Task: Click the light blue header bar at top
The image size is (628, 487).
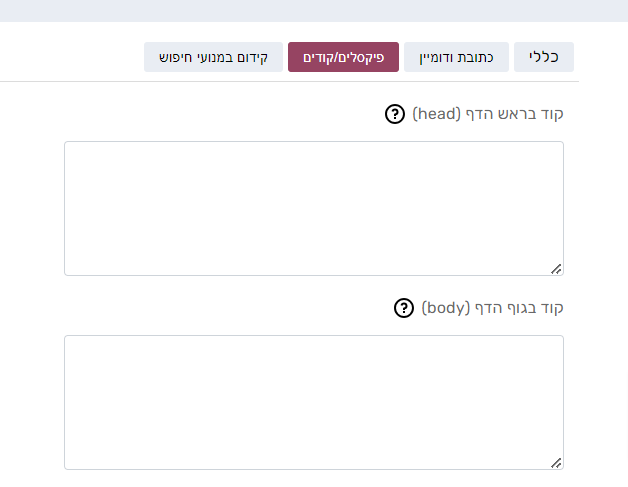Action: pyautogui.click(x=314, y=11)
